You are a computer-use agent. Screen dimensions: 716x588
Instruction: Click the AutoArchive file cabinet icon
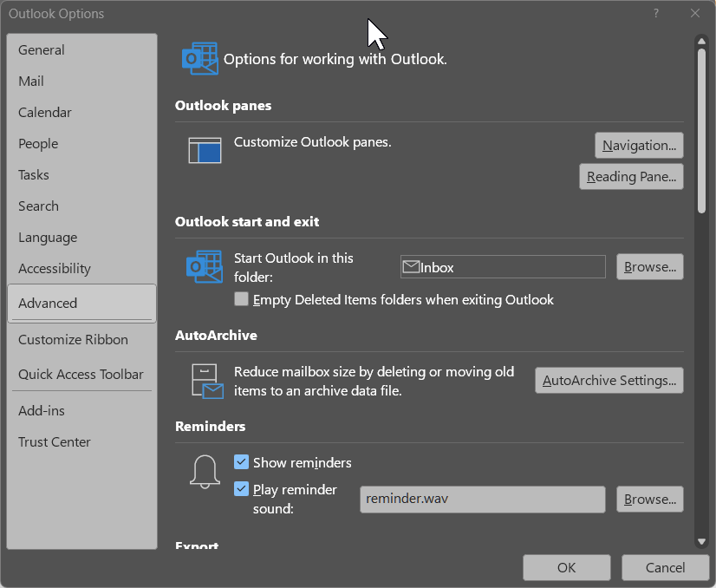click(x=207, y=381)
